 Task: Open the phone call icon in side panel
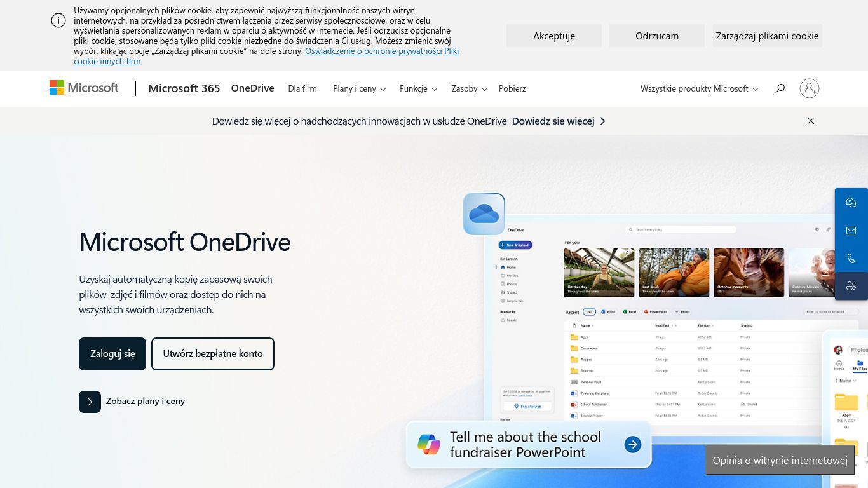point(851,259)
